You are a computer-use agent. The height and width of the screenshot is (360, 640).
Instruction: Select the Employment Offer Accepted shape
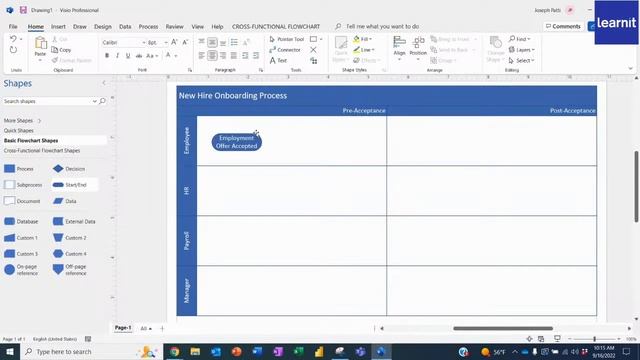pyautogui.click(x=237, y=142)
